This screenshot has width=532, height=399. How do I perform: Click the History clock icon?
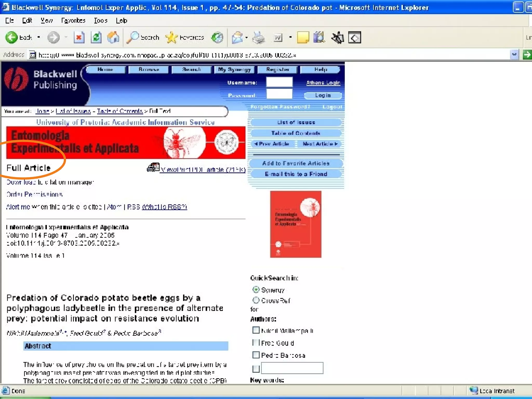[x=217, y=38]
